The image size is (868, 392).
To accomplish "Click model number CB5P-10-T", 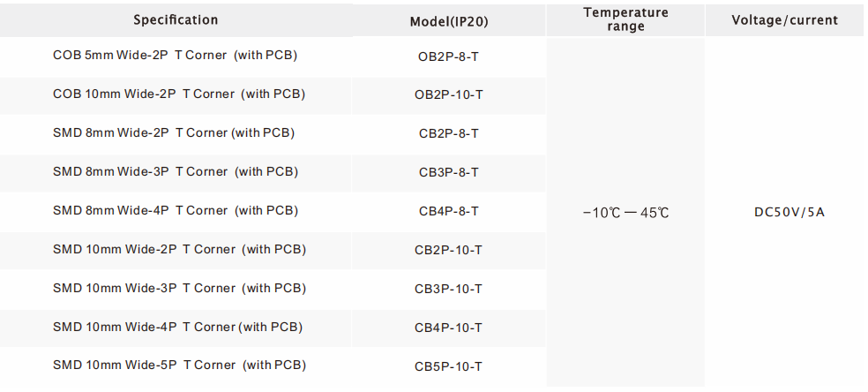I will [x=448, y=366].
